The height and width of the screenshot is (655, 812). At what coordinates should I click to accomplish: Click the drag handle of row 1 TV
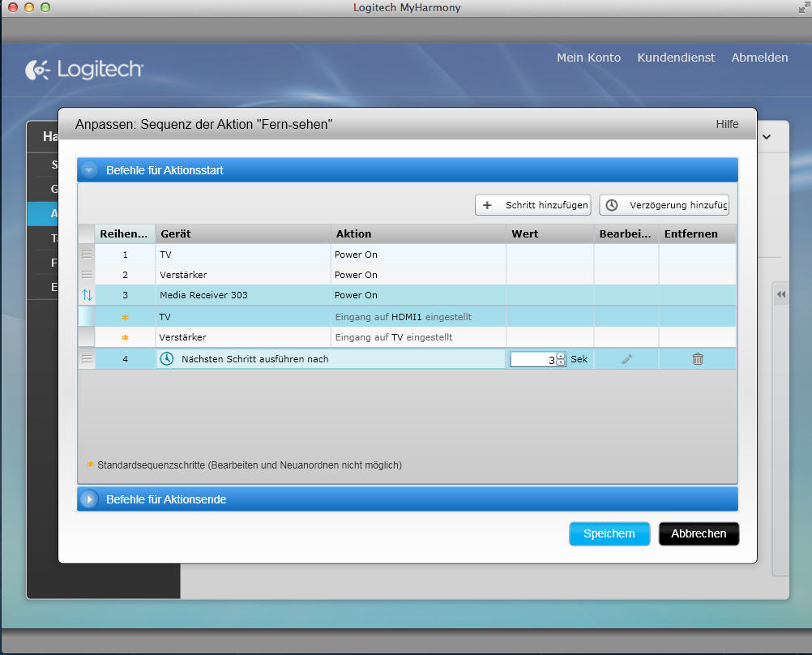tap(87, 255)
